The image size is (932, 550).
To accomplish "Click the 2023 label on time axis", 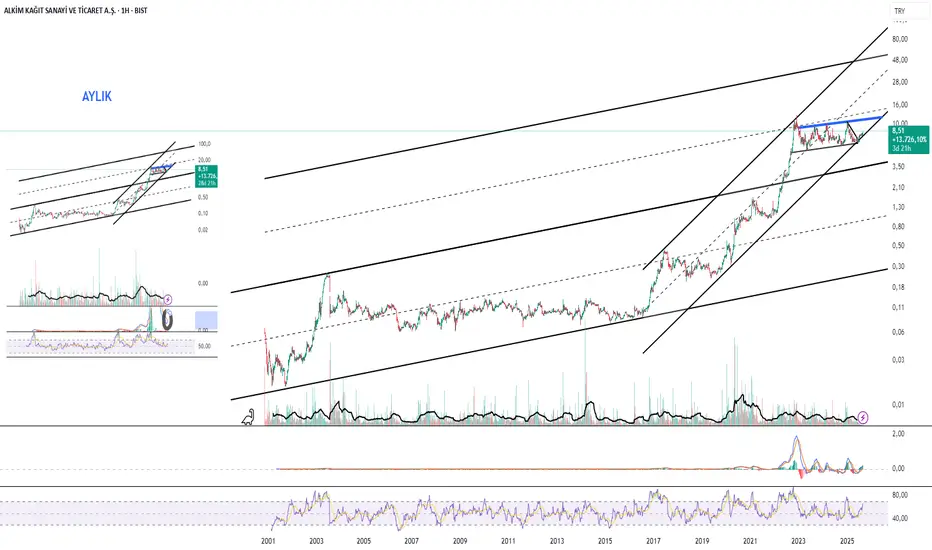I will coord(798,541).
